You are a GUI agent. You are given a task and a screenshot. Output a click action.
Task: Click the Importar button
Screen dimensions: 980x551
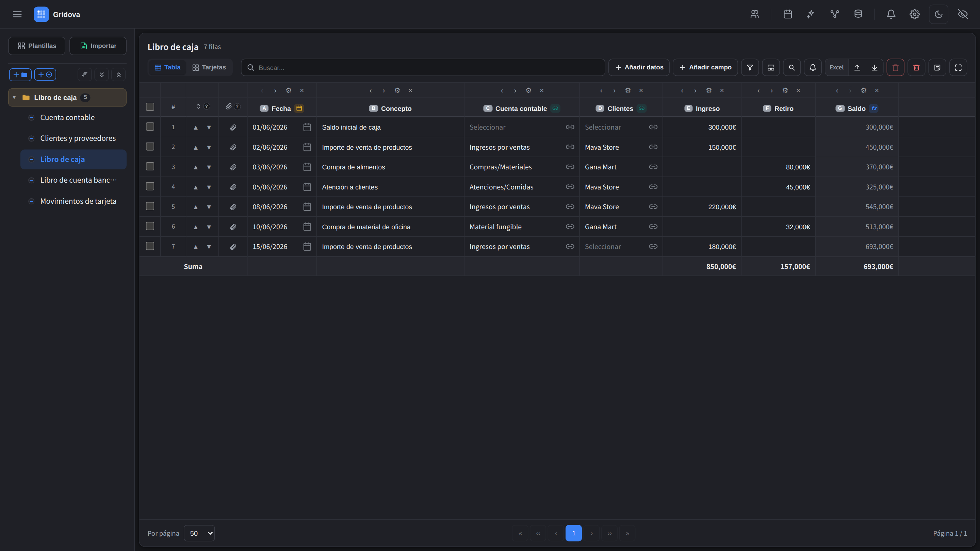(98, 46)
